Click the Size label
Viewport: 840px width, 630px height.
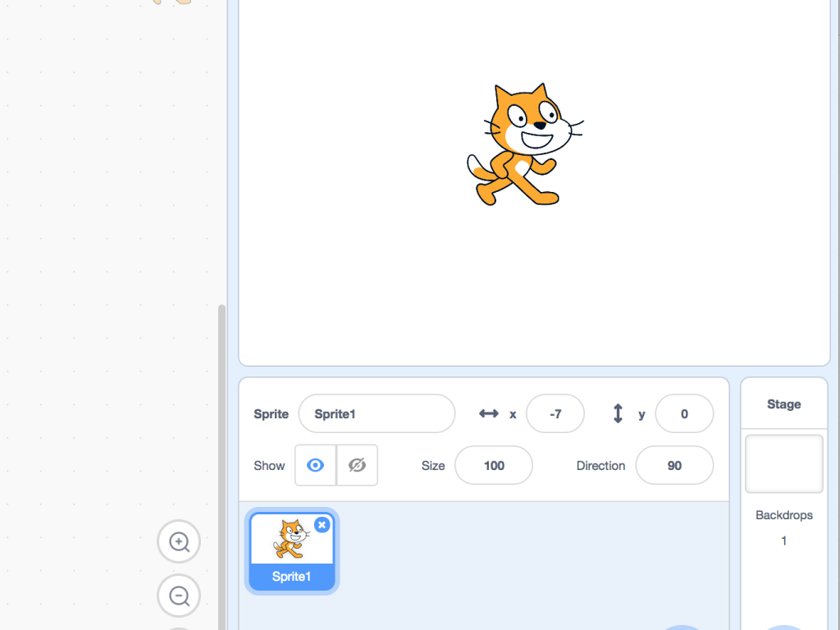tap(433, 466)
